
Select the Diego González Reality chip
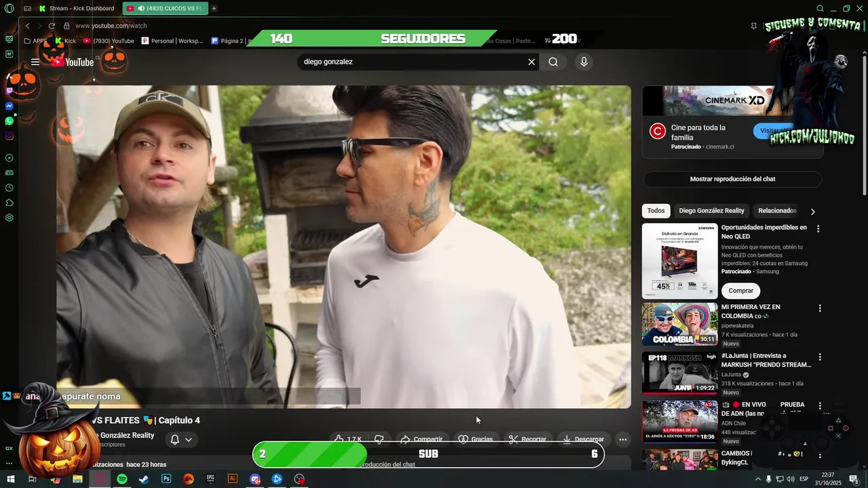coord(711,211)
